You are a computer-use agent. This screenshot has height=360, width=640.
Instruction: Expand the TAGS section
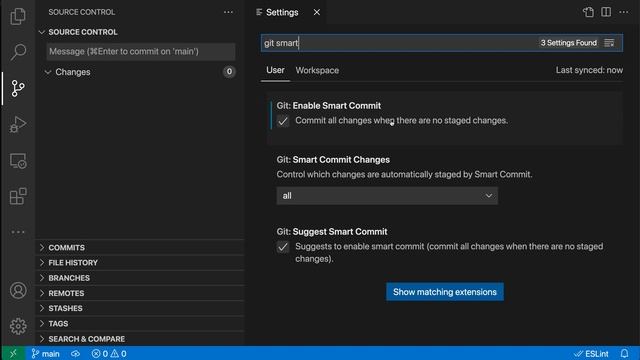coord(140,324)
